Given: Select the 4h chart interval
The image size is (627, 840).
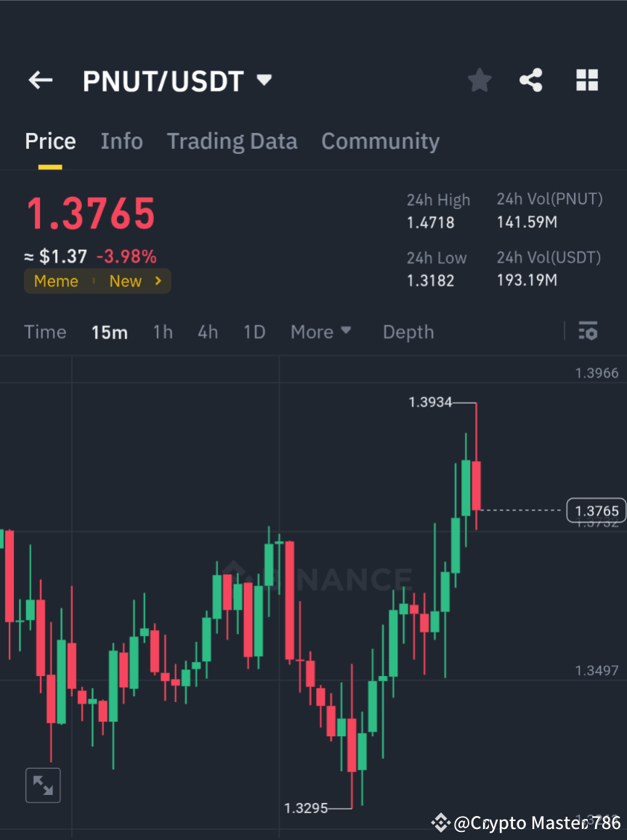Looking at the screenshot, I should (x=208, y=332).
